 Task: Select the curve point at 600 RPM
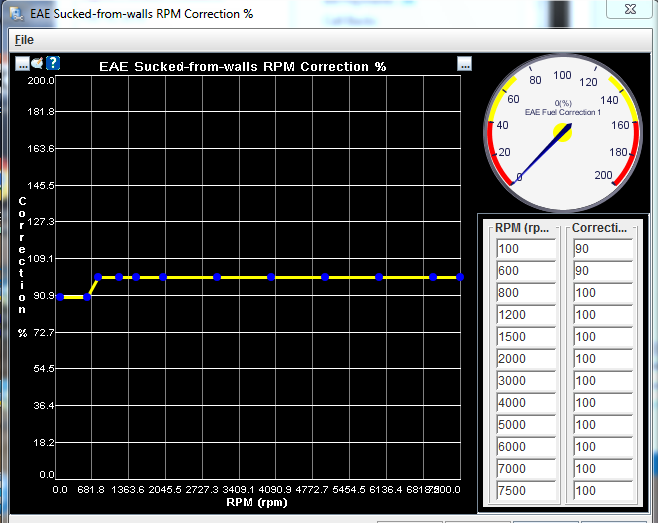[x=87, y=297]
